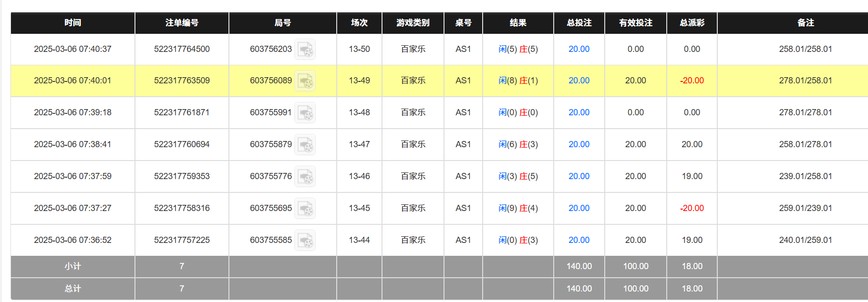Open total bet 20.00 link for session 13-50
The width and height of the screenshot is (868, 302).
pos(579,49)
